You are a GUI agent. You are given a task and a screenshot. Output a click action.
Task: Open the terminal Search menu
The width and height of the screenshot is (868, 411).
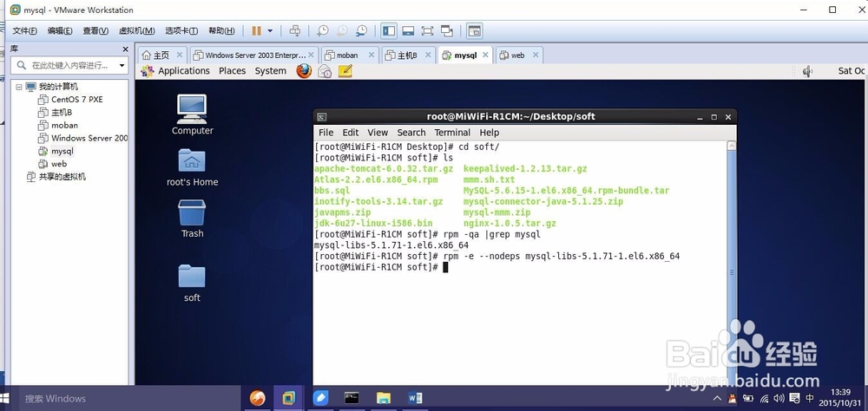(x=411, y=132)
